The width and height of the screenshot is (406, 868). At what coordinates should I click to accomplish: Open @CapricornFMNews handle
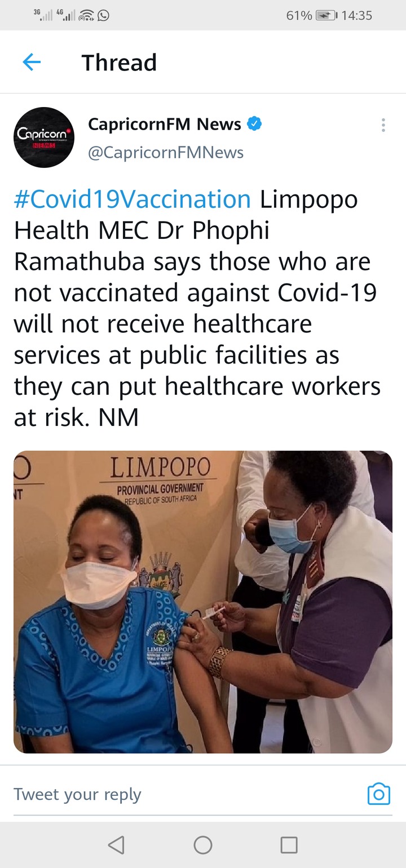pyautogui.click(x=166, y=152)
